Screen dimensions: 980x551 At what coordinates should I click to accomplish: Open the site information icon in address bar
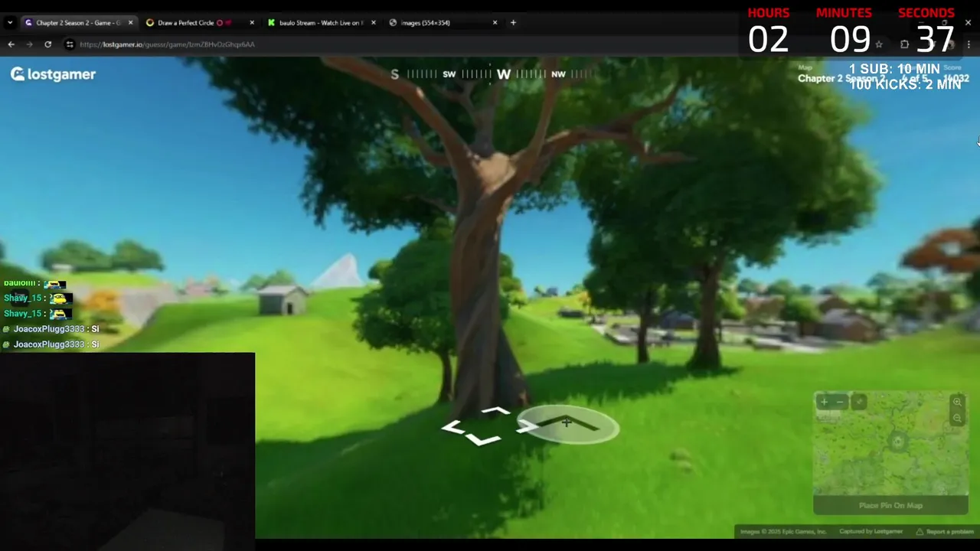(70, 44)
